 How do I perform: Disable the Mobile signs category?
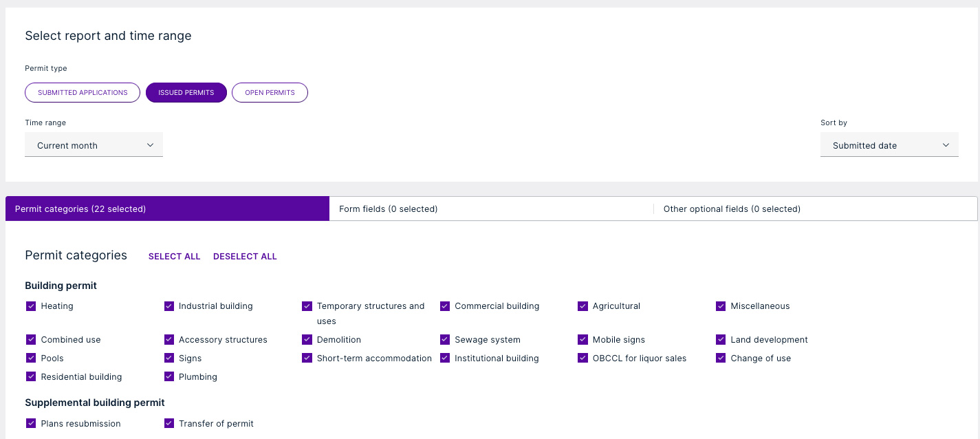(x=582, y=339)
